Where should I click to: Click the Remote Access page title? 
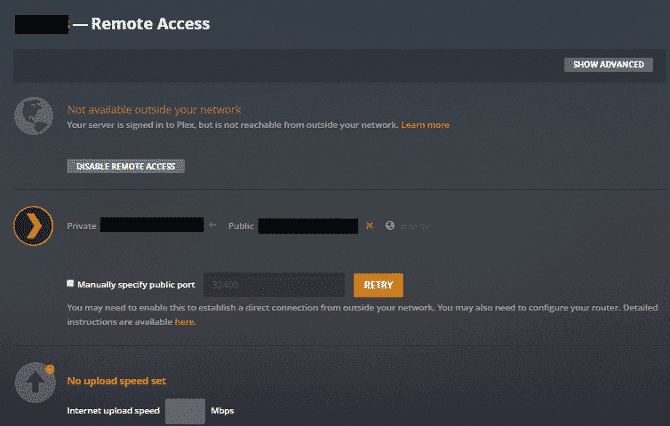click(x=150, y=24)
